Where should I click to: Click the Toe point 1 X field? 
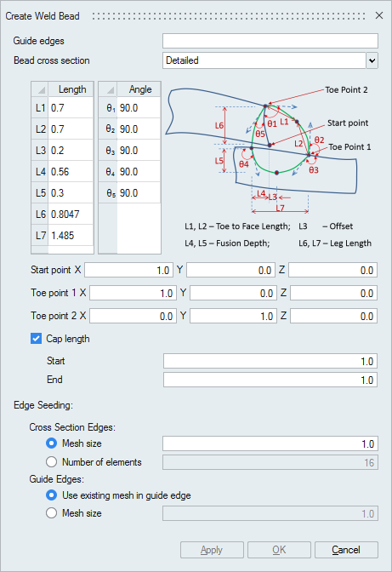(133, 293)
